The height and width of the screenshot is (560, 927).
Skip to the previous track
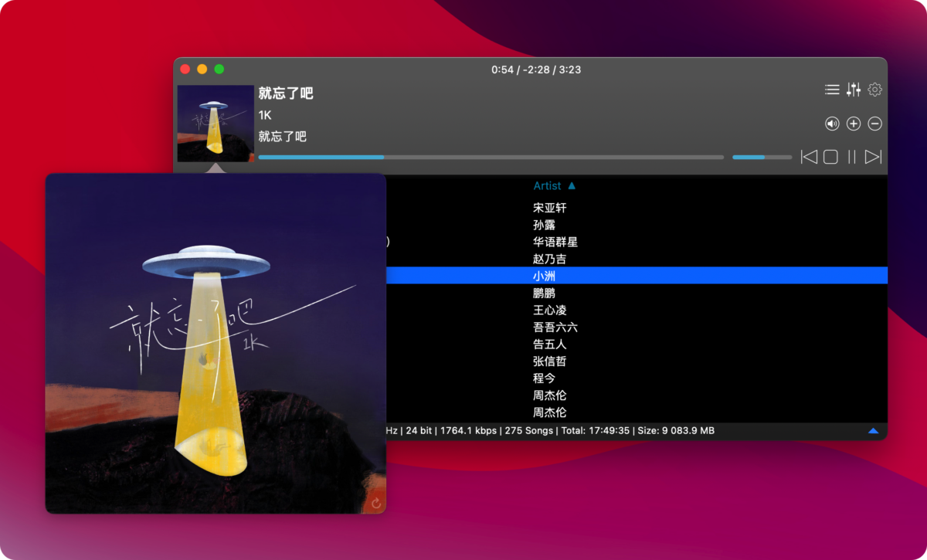[809, 157]
